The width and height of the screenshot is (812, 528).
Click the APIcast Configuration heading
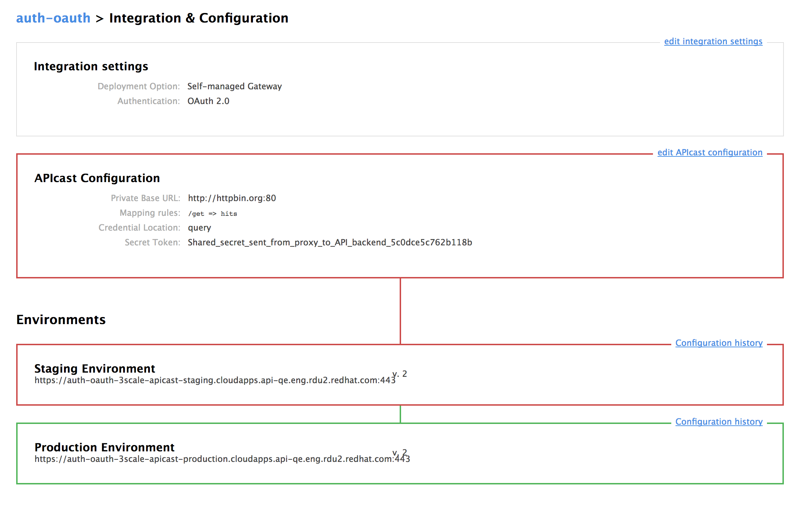pyautogui.click(x=97, y=178)
